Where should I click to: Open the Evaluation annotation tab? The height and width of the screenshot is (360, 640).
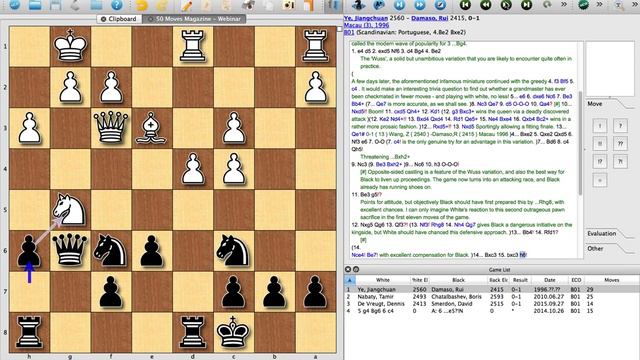[x=602, y=233]
